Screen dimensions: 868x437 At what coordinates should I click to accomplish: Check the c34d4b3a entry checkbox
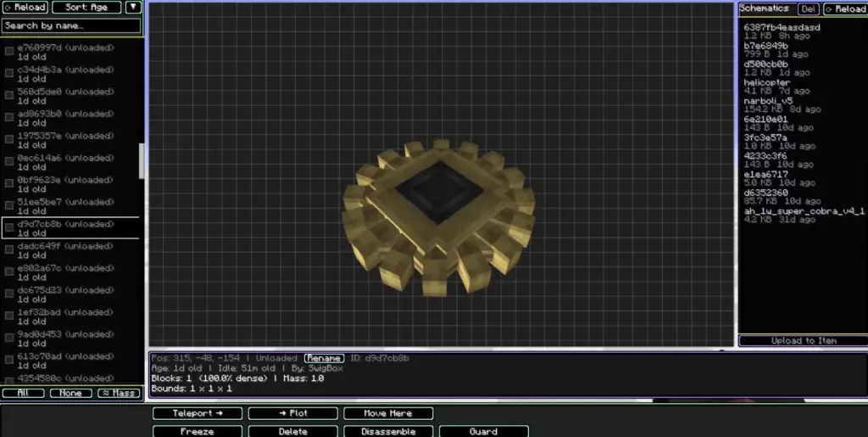pos(9,73)
